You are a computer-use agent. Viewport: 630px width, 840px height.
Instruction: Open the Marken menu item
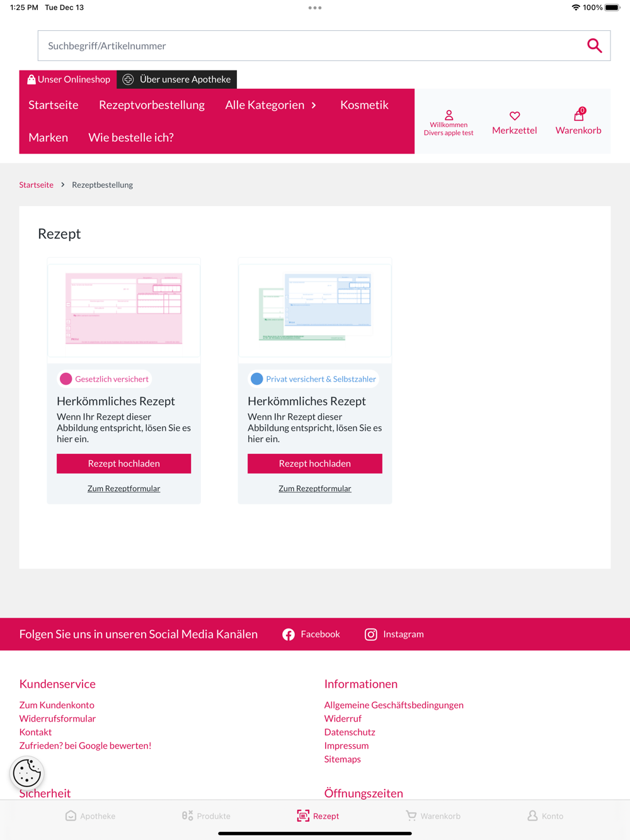(48, 137)
